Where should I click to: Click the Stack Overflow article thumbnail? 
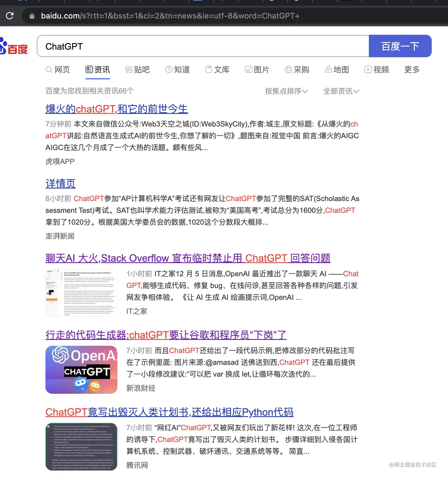tap(81, 293)
